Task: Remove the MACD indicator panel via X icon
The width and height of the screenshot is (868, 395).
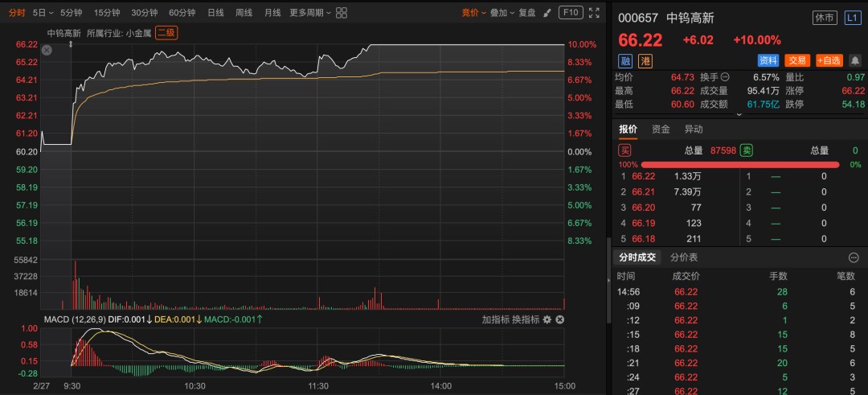Action: click(x=560, y=319)
